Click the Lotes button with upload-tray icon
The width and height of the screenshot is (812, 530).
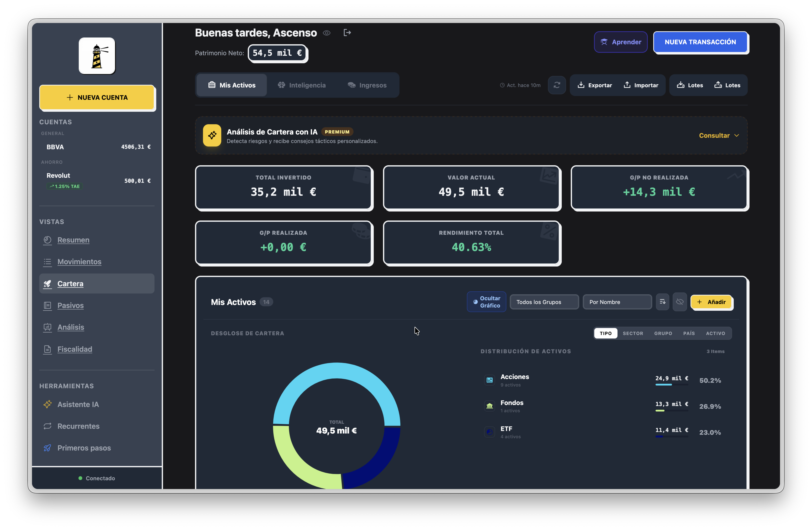pyautogui.click(x=727, y=85)
